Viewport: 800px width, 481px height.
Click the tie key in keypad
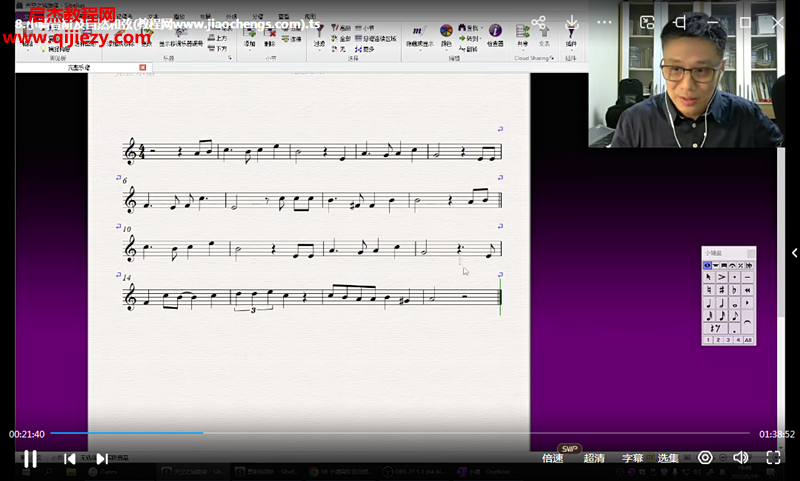click(747, 322)
